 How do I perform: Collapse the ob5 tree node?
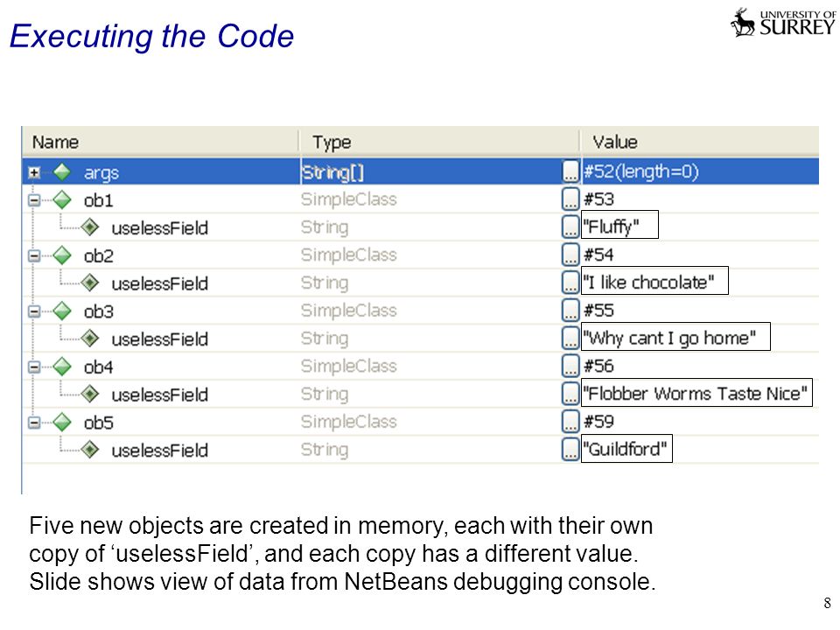click(34, 423)
